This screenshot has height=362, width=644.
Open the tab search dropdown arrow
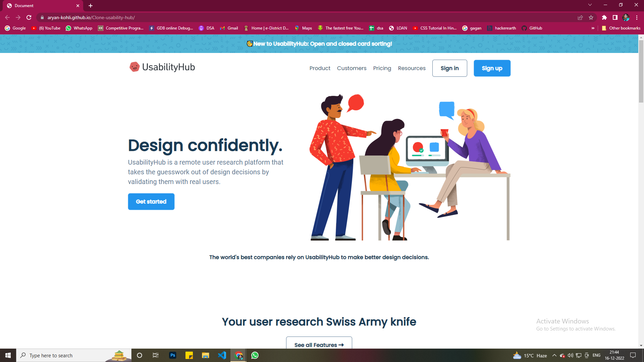click(x=590, y=5)
